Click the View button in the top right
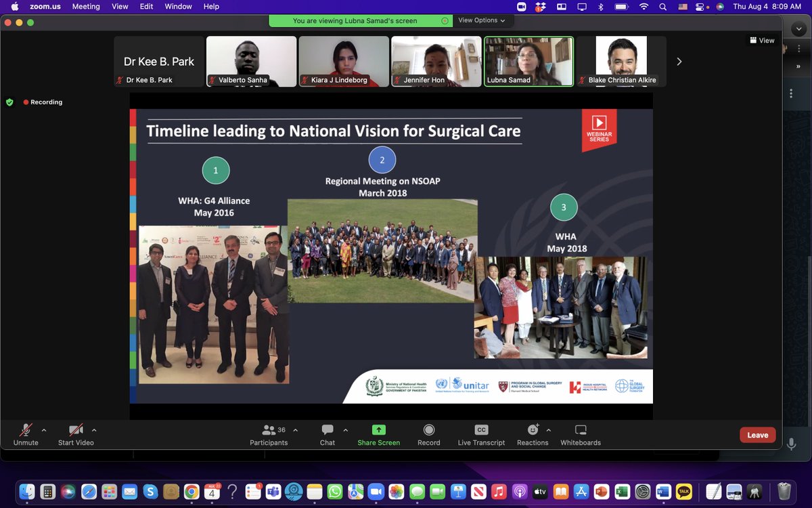Viewport: 812px width, 508px height. click(x=762, y=40)
